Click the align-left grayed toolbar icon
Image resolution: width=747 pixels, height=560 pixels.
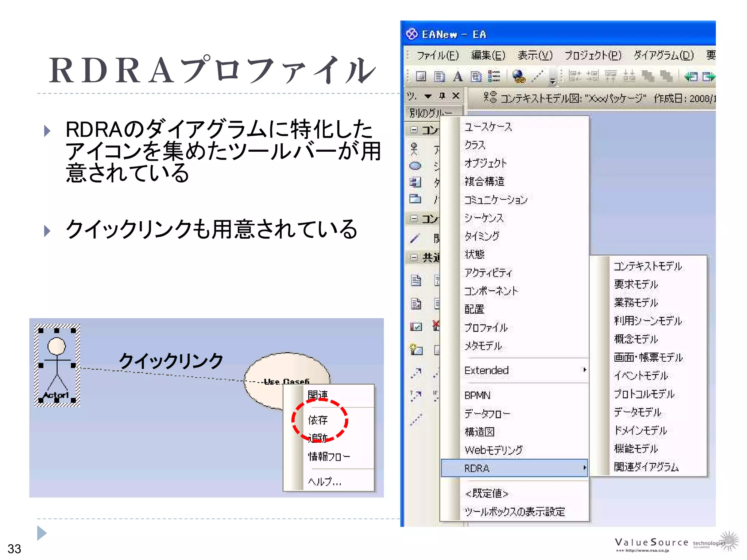point(575,76)
